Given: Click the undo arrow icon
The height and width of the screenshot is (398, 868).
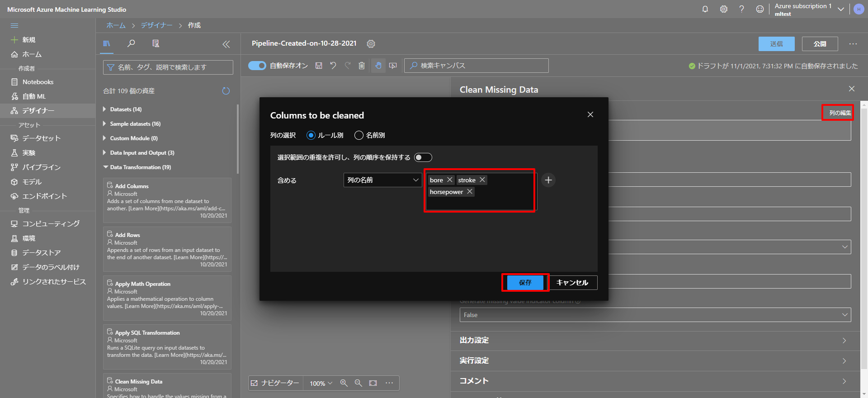Looking at the screenshot, I should pyautogui.click(x=333, y=66).
